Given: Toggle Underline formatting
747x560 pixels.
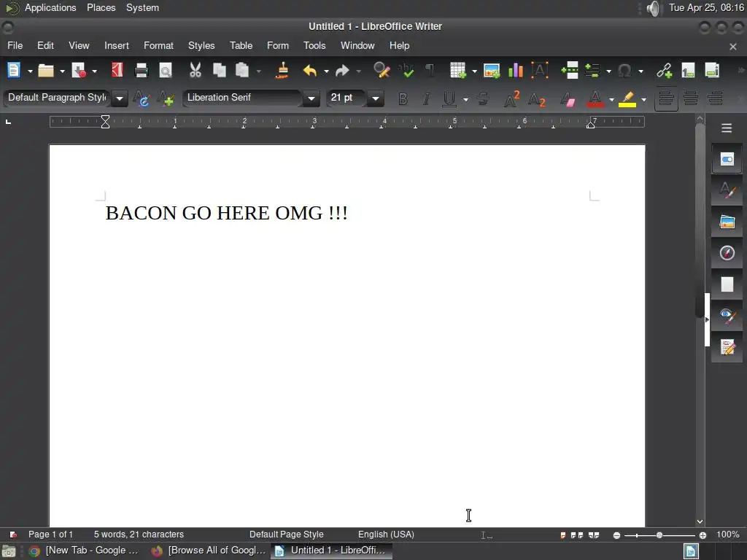Looking at the screenshot, I should click(x=449, y=98).
